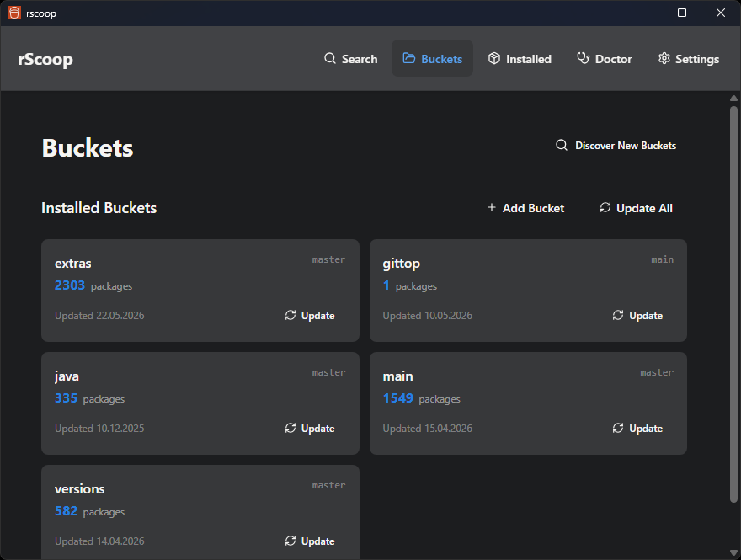Click the 335 packages count
741x560 pixels.
click(x=89, y=399)
